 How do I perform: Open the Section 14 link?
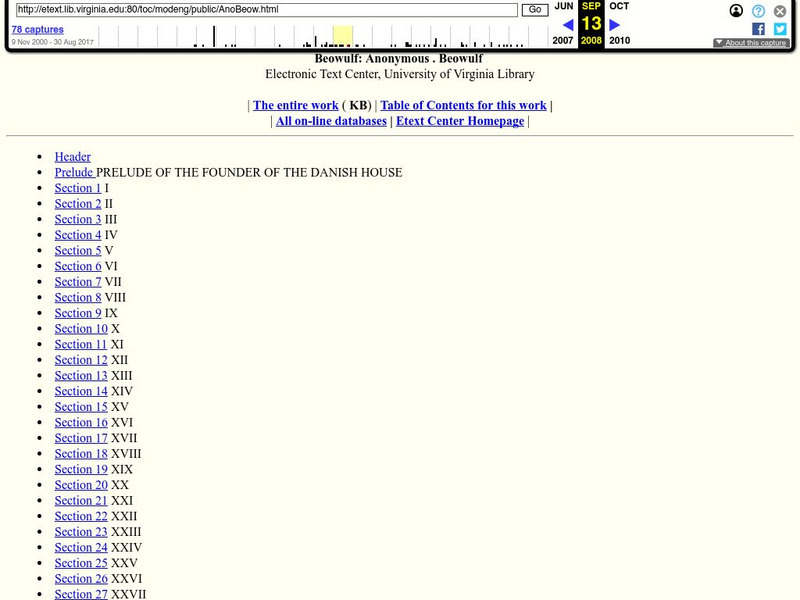click(81, 391)
